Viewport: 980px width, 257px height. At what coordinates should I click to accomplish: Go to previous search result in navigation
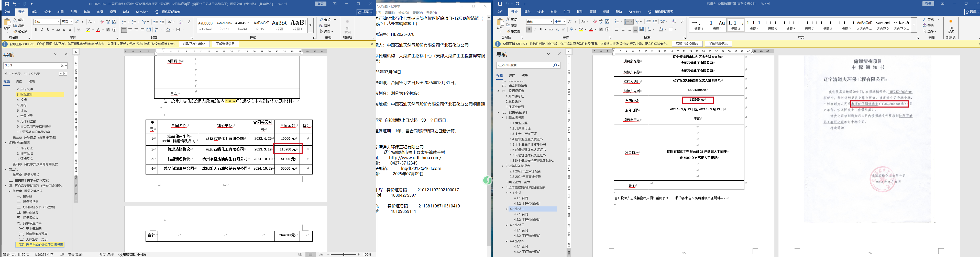point(60,74)
